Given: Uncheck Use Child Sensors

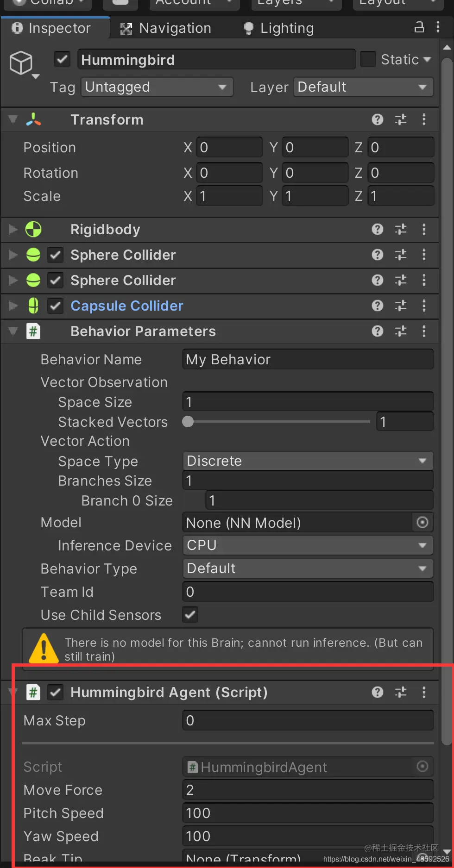Looking at the screenshot, I should click(x=190, y=615).
